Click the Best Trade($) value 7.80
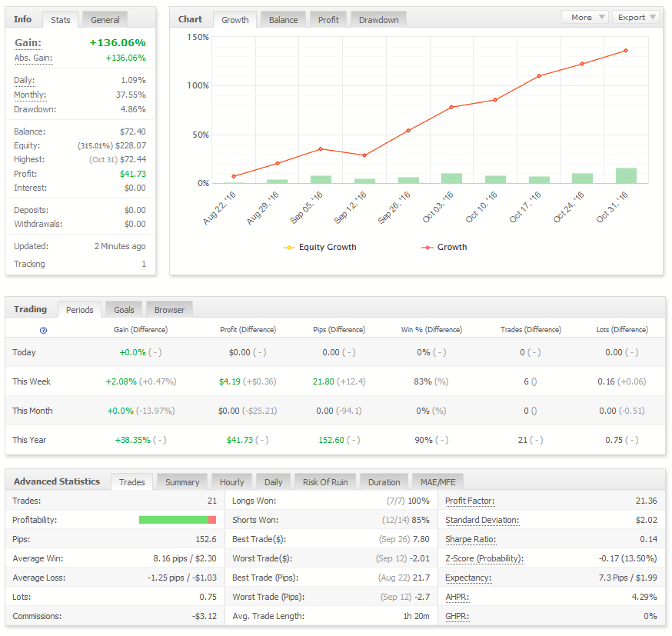672x636 pixels. pos(421,539)
